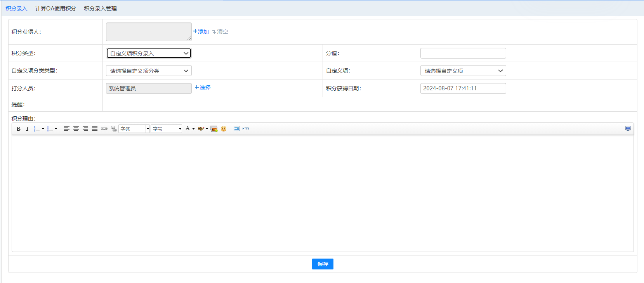Switch to 计算OA使用积分 tab

pyautogui.click(x=56, y=9)
